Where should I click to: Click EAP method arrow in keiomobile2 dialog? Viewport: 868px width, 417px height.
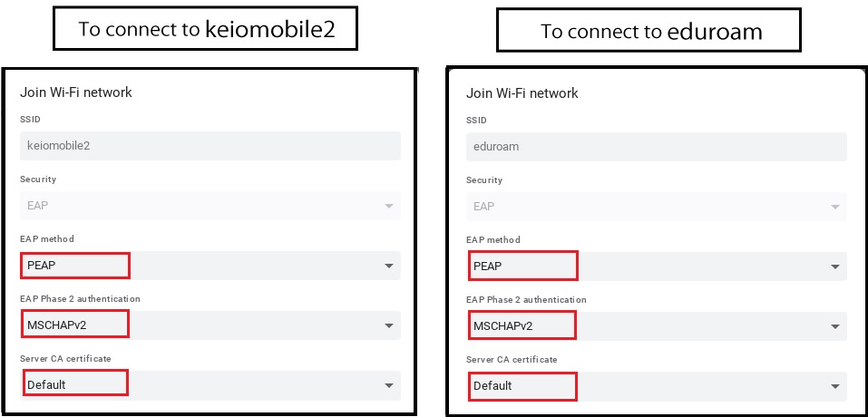(389, 266)
